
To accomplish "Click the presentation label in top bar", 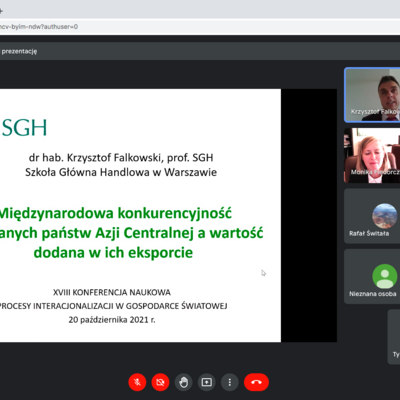I will [x=19, y=51].
